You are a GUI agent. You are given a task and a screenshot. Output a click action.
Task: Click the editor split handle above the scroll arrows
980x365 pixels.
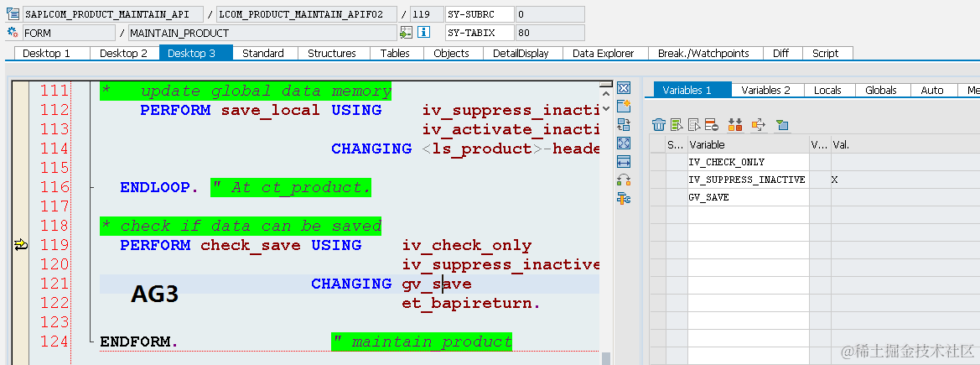(x=605, y=84)
